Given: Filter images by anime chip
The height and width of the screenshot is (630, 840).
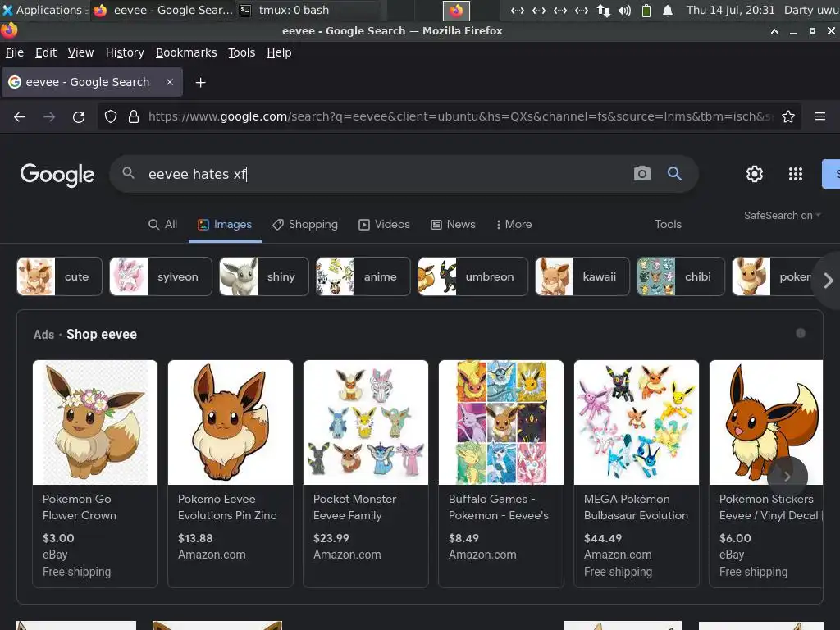Looking at the screenshot, I should (x=363, y=276).
